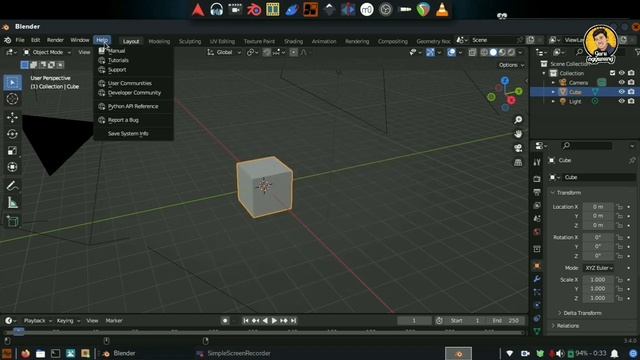Play the animation

tap(274, 321)
